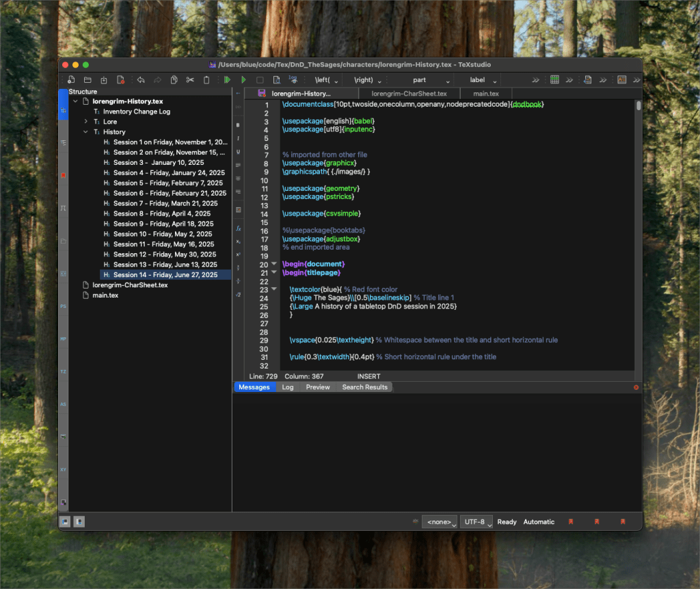Click the Undo arrow in toolbar

click(x=141, y=80)
